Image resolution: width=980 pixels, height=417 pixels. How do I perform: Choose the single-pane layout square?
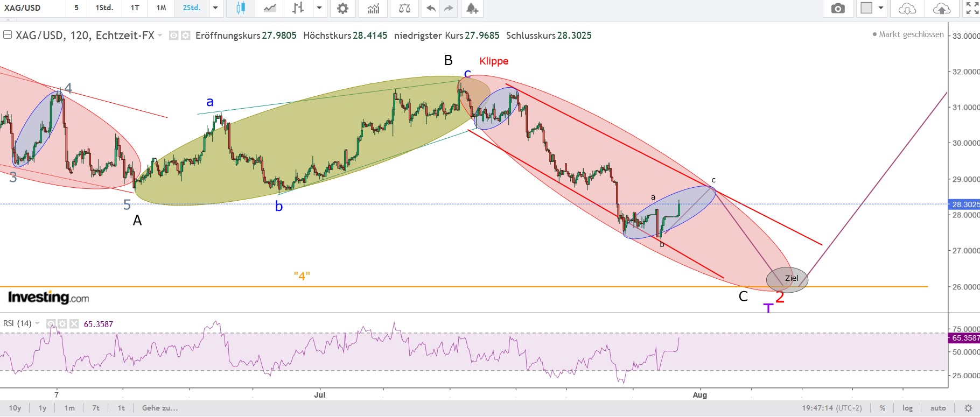pyautogui.click(x=866, y=8)
